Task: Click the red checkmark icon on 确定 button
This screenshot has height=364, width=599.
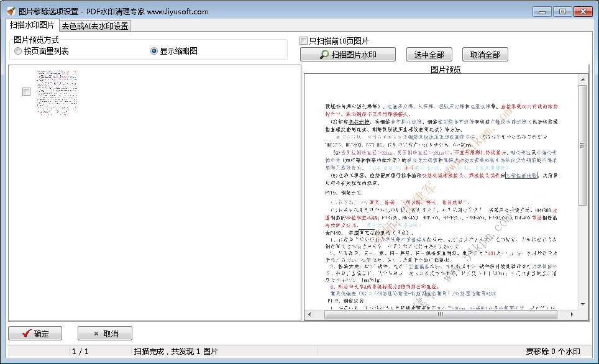Action: point(26,333)
